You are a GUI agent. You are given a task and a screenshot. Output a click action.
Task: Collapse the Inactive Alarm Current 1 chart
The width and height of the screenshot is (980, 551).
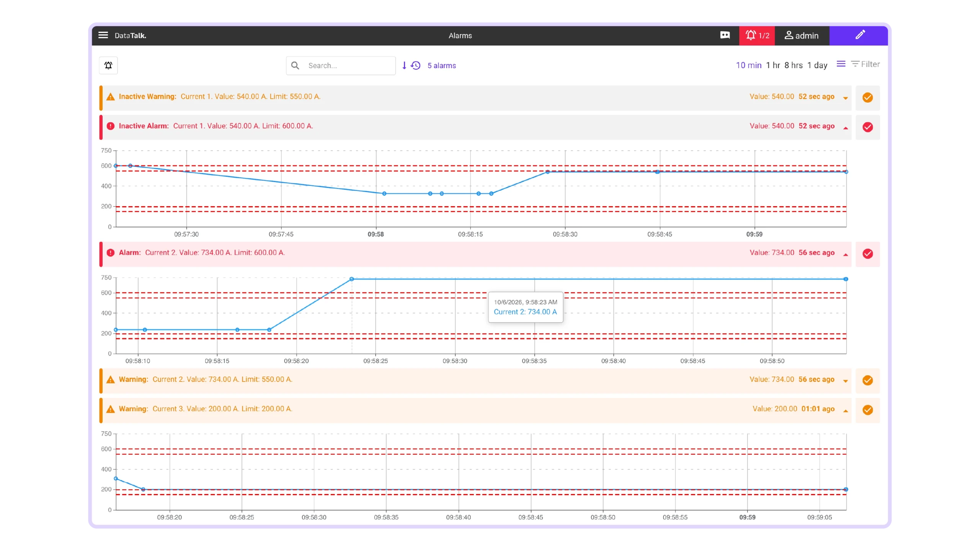pos(846,128)
